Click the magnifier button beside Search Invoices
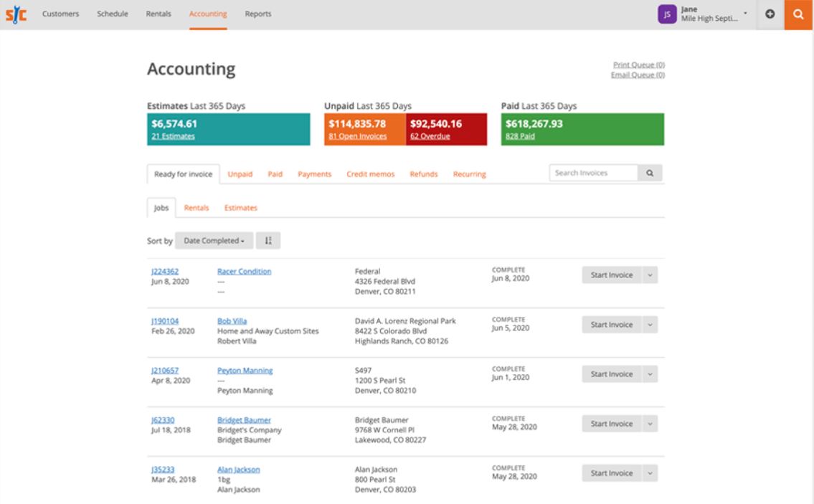The image size is (814, 504). 650,173
